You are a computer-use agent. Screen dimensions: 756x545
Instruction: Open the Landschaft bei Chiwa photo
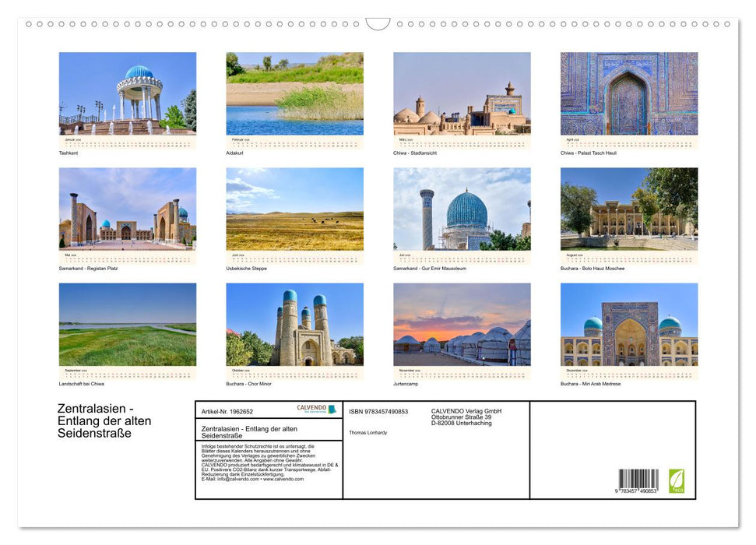(x=128, y=324)
